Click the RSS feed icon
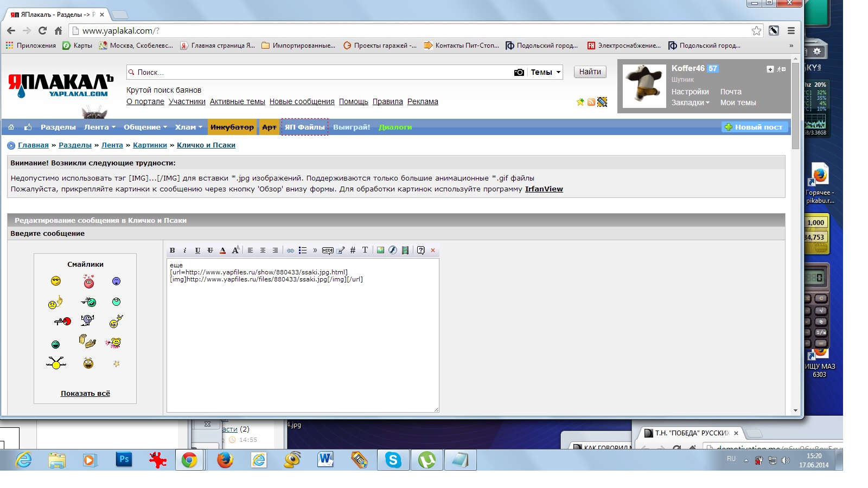The height and width of the screenshot is (488, 868). coord(591,102)
